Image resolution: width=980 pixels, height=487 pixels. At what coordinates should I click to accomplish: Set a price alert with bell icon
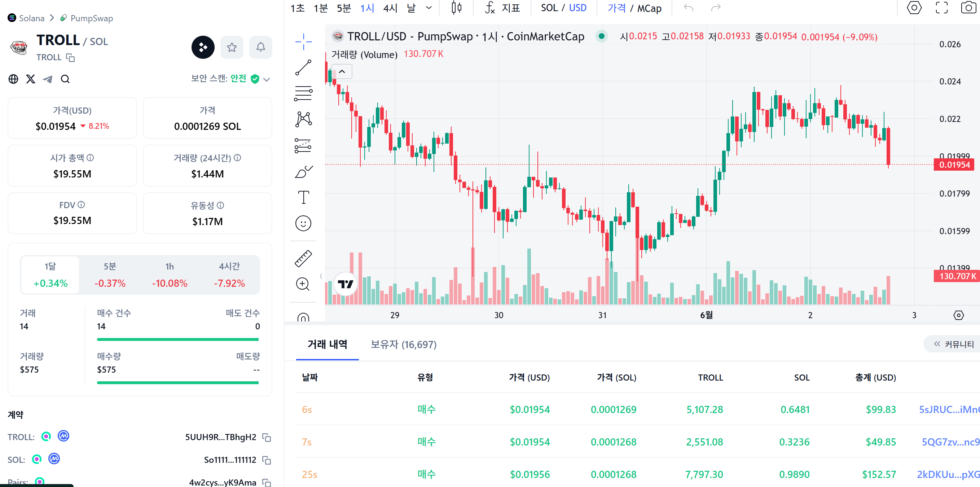click(x=260, y=47)
